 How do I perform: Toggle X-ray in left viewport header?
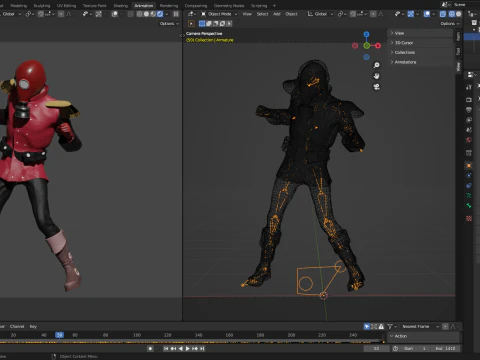point(131,14)
